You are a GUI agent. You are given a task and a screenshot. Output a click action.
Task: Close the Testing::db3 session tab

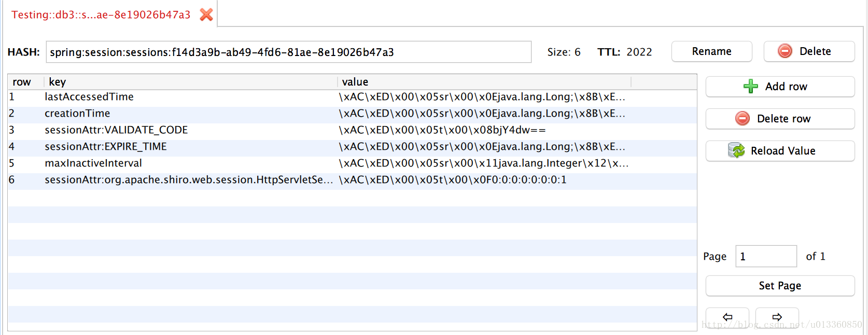click(206, 15)
